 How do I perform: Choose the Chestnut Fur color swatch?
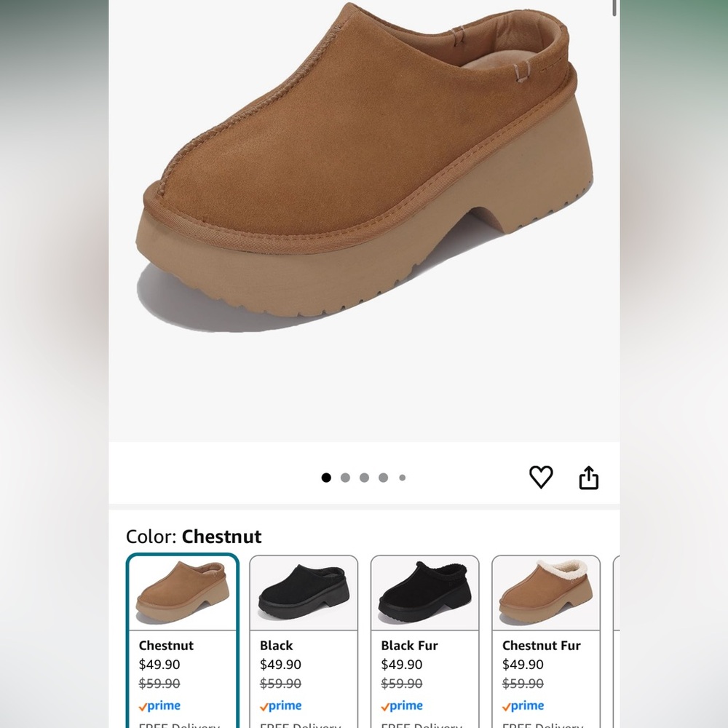546,641
